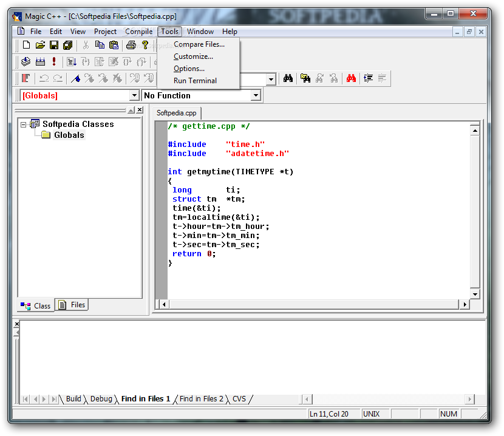Collapse the Softpedia Classes tree node
Screen dimensions: 504x436
[x=23, y=124]
